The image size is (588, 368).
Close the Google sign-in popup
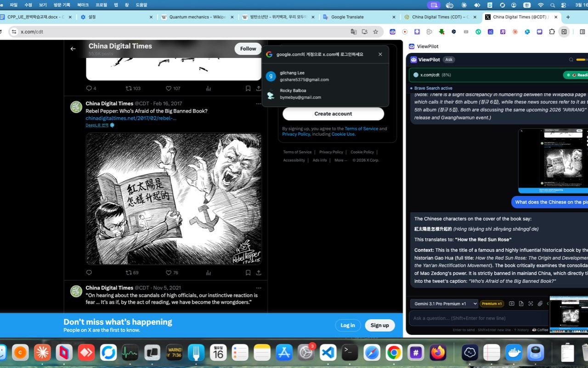coord(380,54)
